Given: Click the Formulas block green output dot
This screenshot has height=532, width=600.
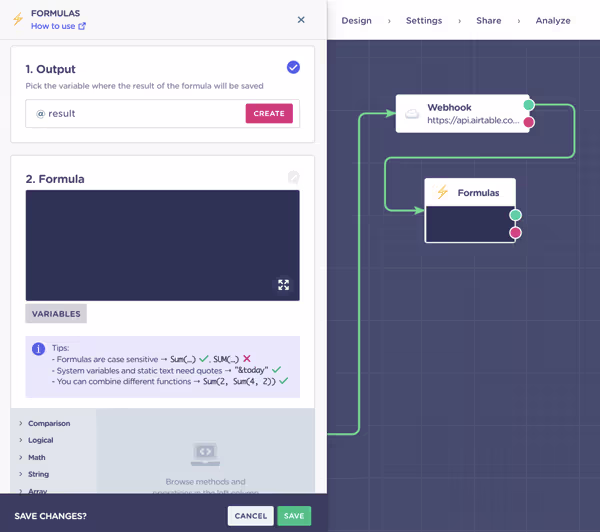Looking at the screenshot, I should coord(515,215).
